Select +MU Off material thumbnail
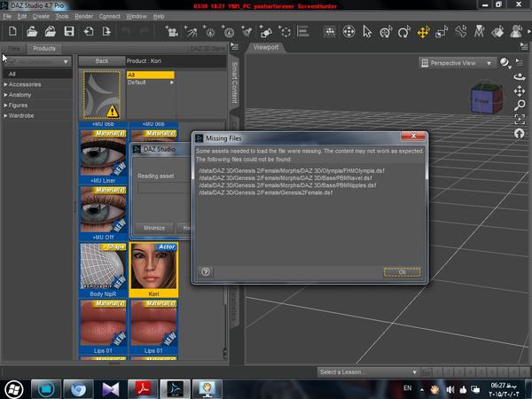Image resolution: width=532 pixels, height=399 pixels. (x=103, y=214)
